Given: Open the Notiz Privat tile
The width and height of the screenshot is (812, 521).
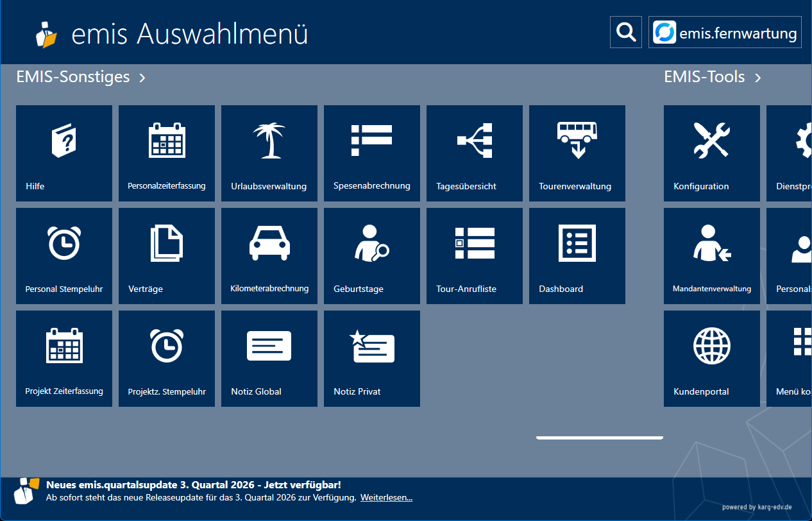Looking at the screenshot, I should 372,359.
